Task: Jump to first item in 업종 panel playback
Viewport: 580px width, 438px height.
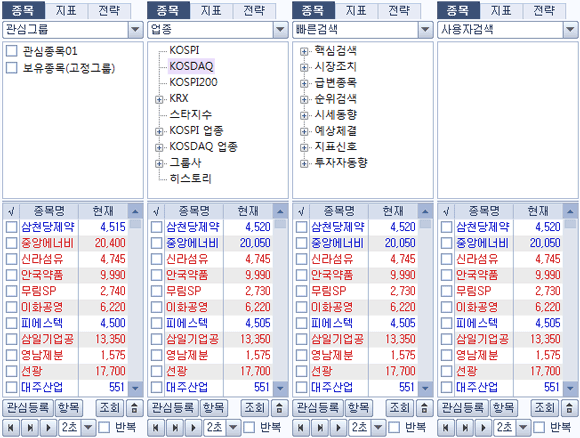Action: 156,428
